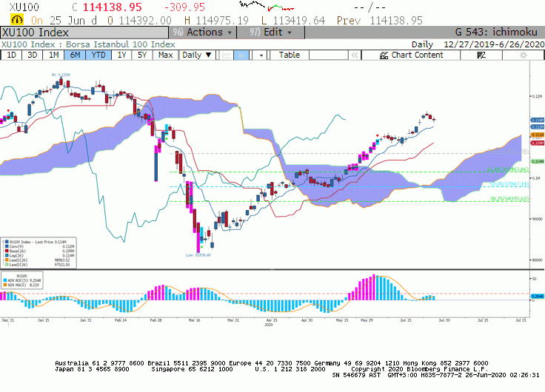
Task: Click ADX MA(5) legend swatch
Action: [5, 285]
